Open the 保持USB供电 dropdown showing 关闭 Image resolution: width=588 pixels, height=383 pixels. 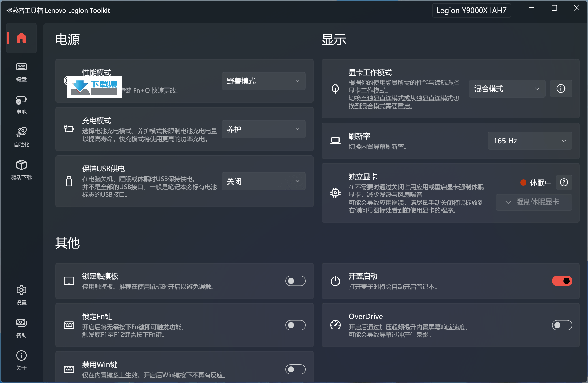click(x=263, y=181)
